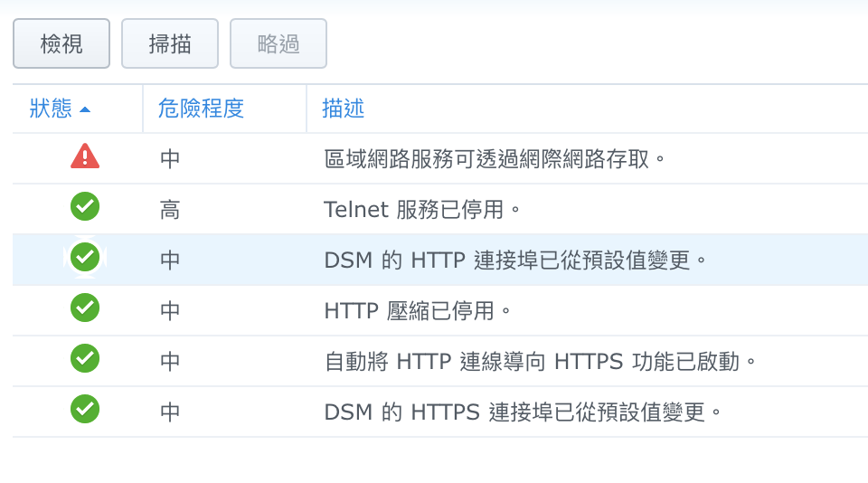The height and width of the screenshot is (483, 868).
Task: Click green check icon for DSM HTTP 連接埠 row
Action: [85, 258]
